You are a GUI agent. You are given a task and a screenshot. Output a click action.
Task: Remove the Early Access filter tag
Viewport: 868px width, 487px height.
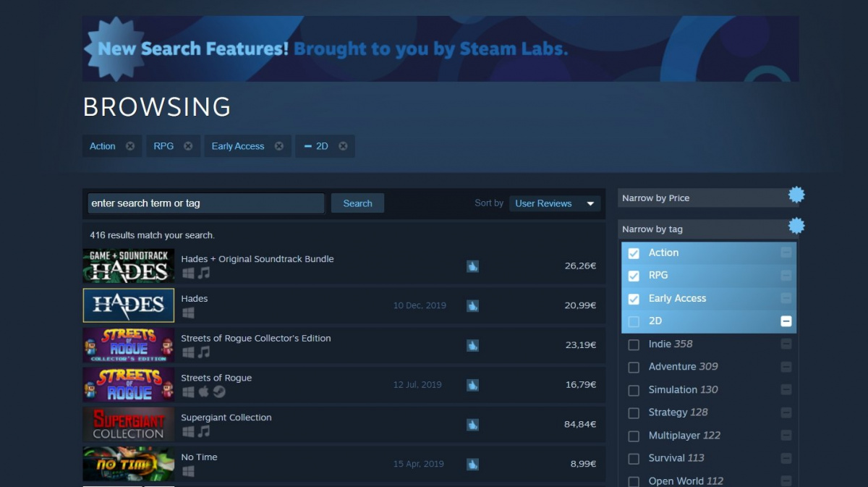click(x=279, y=145)
